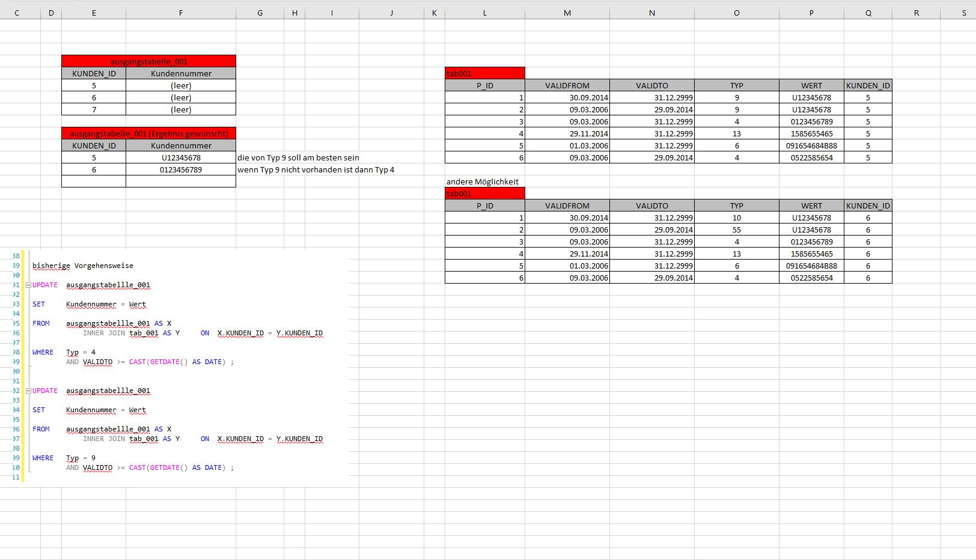Viewport: 976px width, 560px height.
Task: Click Kundennummer U12345678 in the desired result table
Action: point(181,157)
